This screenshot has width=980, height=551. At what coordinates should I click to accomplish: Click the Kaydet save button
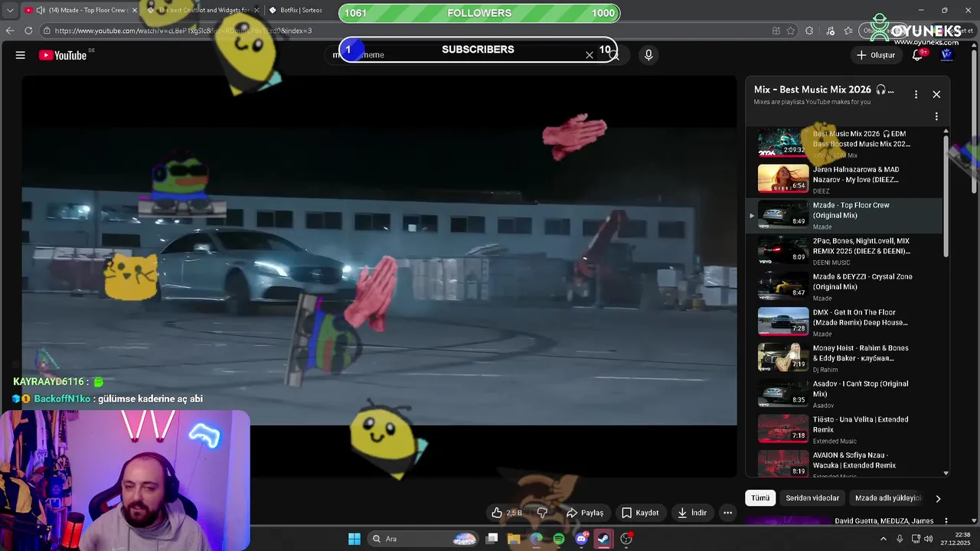[640, 513]
